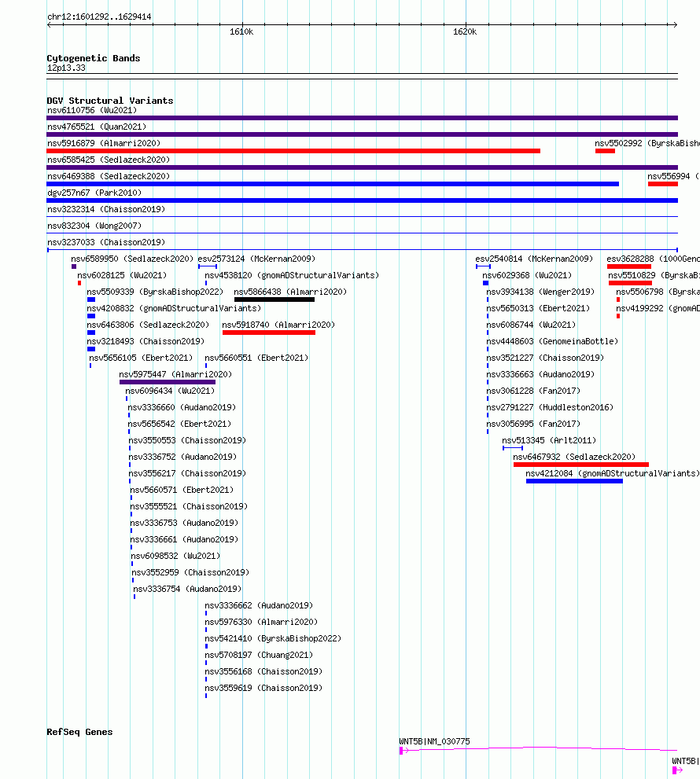Select the black nsv5866438 (Almarri2020) bar
The width and height of the screenshot is (700, 779).
[x=274, y=299]
